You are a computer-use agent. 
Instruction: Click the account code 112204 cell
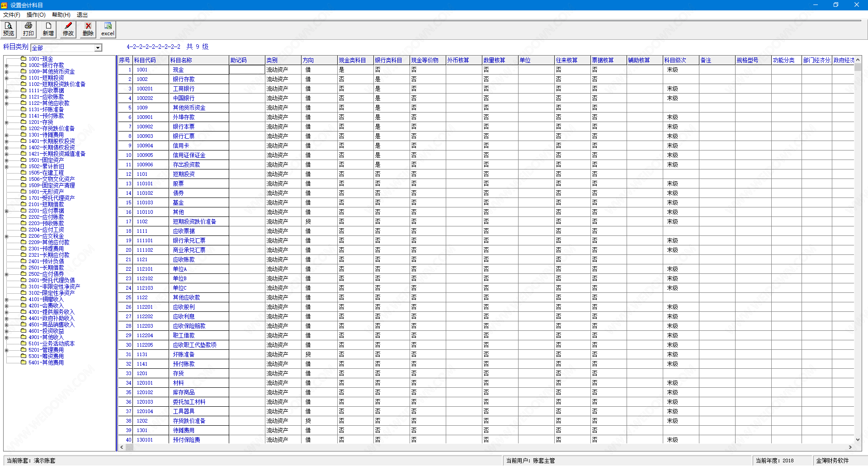click(x=151, y=335)
